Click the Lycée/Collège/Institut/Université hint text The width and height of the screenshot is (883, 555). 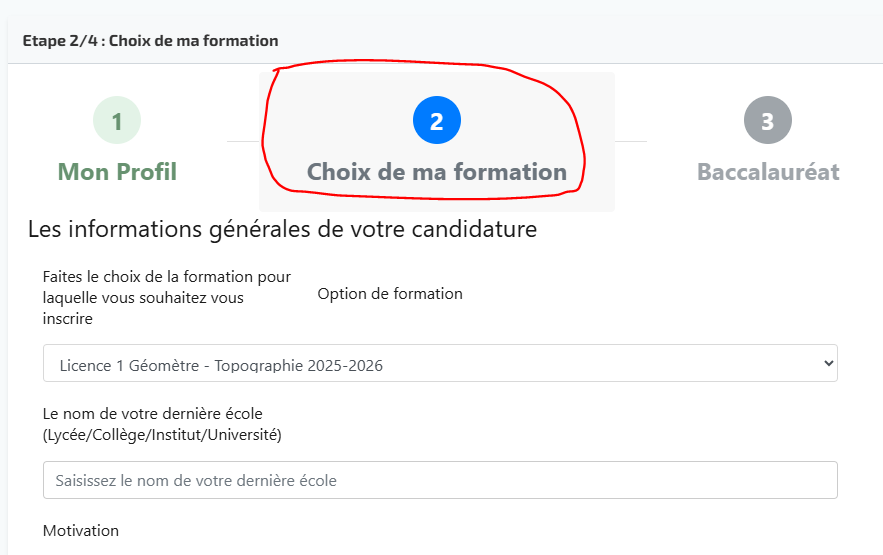pos(162,435)
